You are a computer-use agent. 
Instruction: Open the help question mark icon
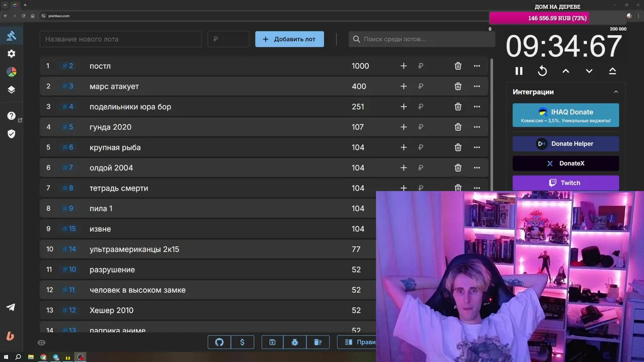coord(11,116)
